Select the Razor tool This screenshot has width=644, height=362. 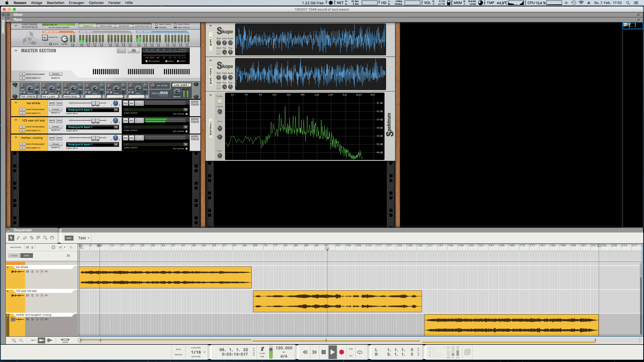click(31, 238)
